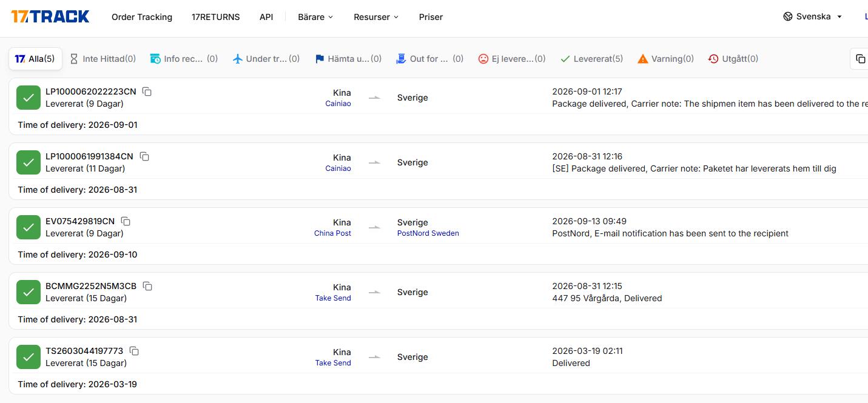Open Take Send link for TS2603044197773
This screenshot has width=868, height=403.
(333, 363)
